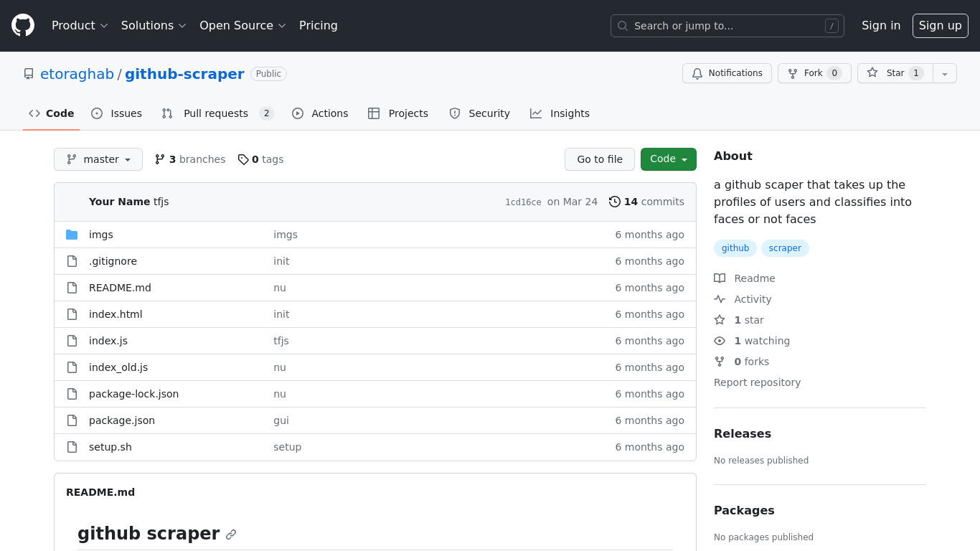Open the index_old.js file name
This screenshot has width=980, height=551.
(118, 367)
